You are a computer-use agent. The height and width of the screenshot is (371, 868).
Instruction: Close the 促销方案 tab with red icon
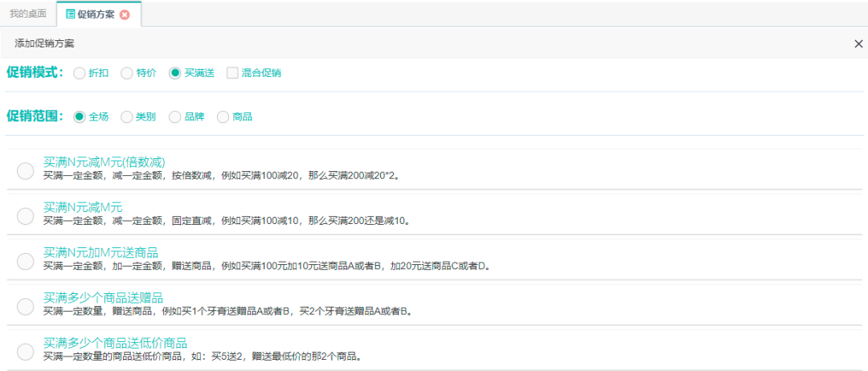[x=125, y=14]
